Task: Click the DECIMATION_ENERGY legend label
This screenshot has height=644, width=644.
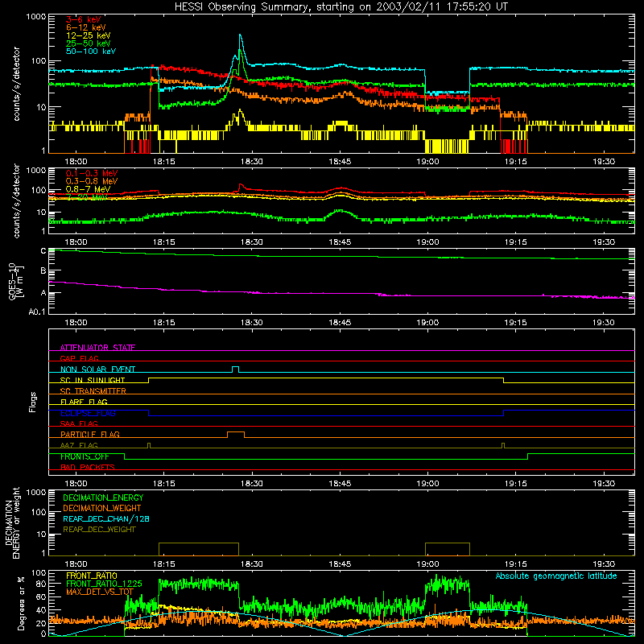Action: tap(103, 497)
